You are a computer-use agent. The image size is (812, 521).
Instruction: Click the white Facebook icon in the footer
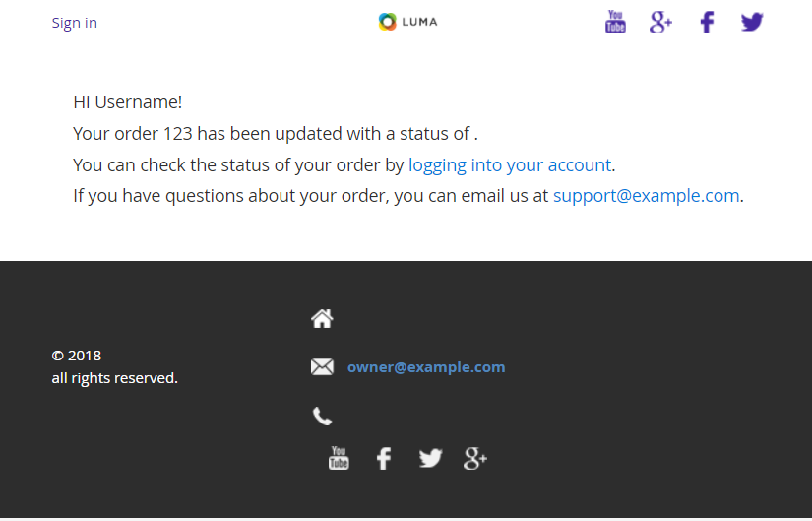click(x=384, y=458)
